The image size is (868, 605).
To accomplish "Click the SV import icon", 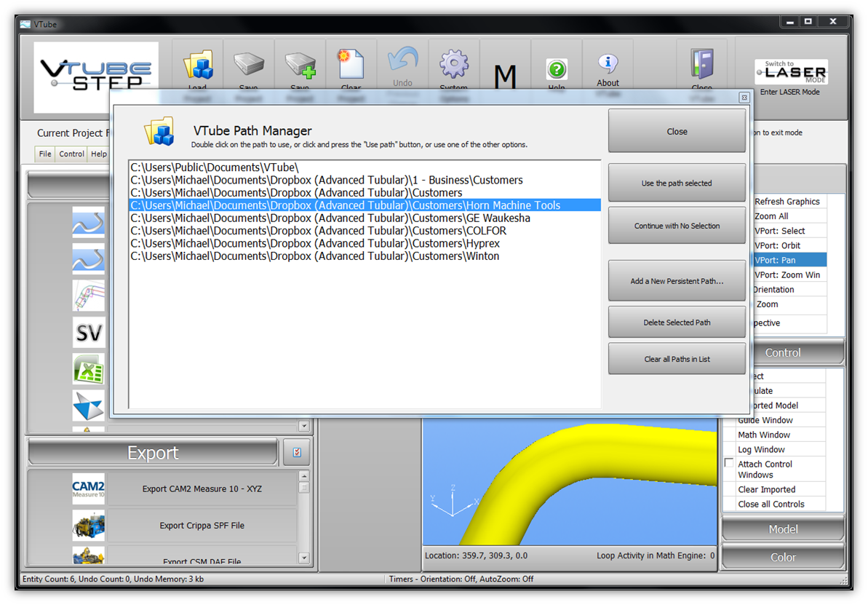I will pos(89,333).
